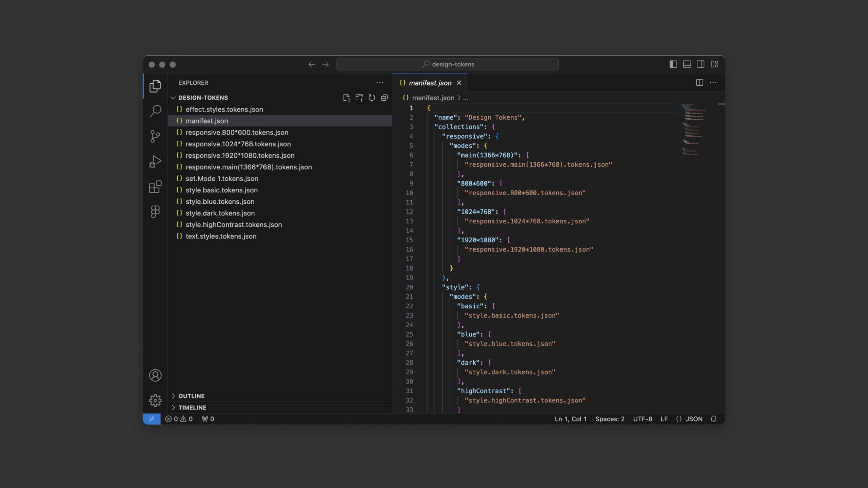The image size is (868, 488).
Task: Click the "collections" key on line 3
Action: pos(459,127)
